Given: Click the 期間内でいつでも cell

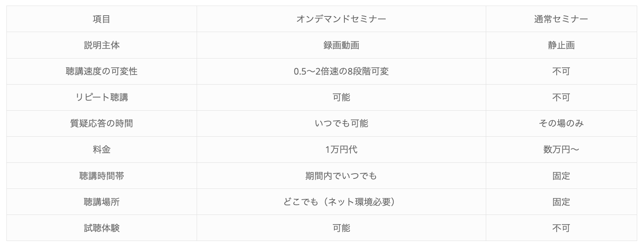Looking at the screenshot, I should point(341,176).
